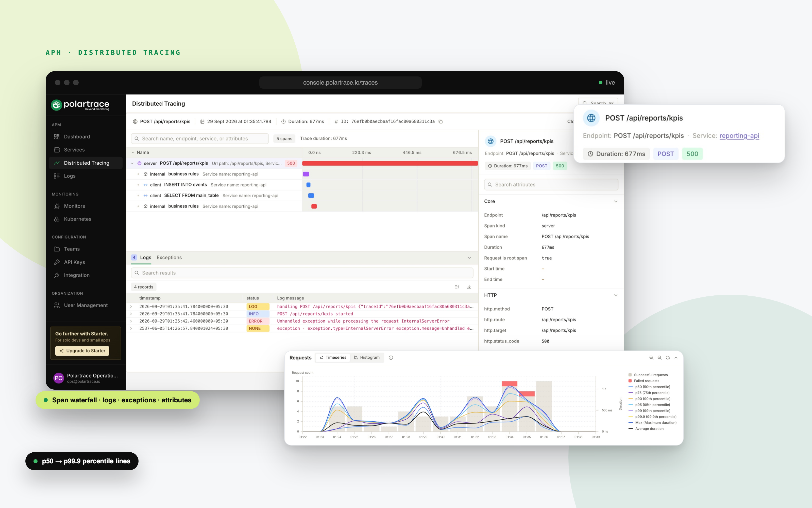
Task: Zoom in on the Requests chart
Action: pos(651,357)
